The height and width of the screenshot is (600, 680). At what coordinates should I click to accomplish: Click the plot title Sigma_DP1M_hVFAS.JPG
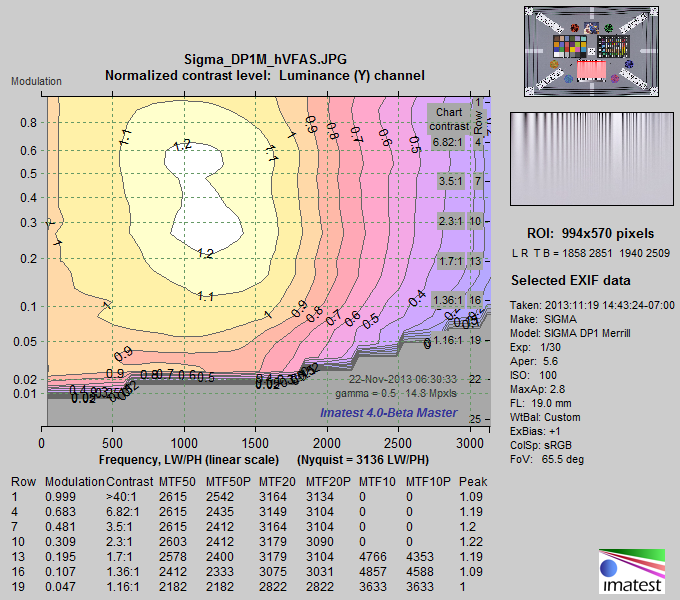pos(265,59)
